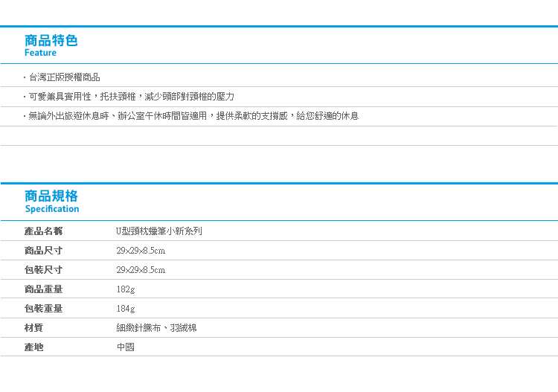Select the feature line 台灣正版授權商品
Viewport: 558px width, 392px height.
coord(65,77)
